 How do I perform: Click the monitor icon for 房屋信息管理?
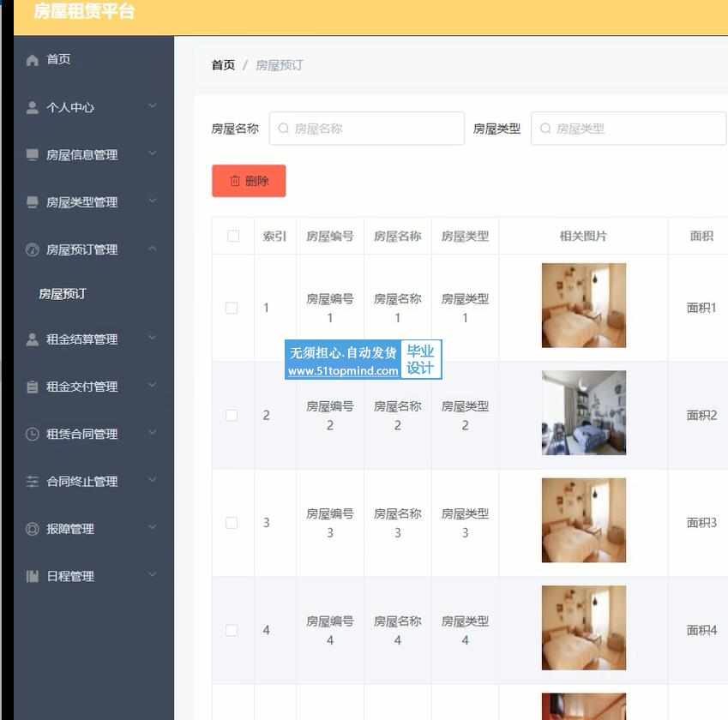[32, 154]
